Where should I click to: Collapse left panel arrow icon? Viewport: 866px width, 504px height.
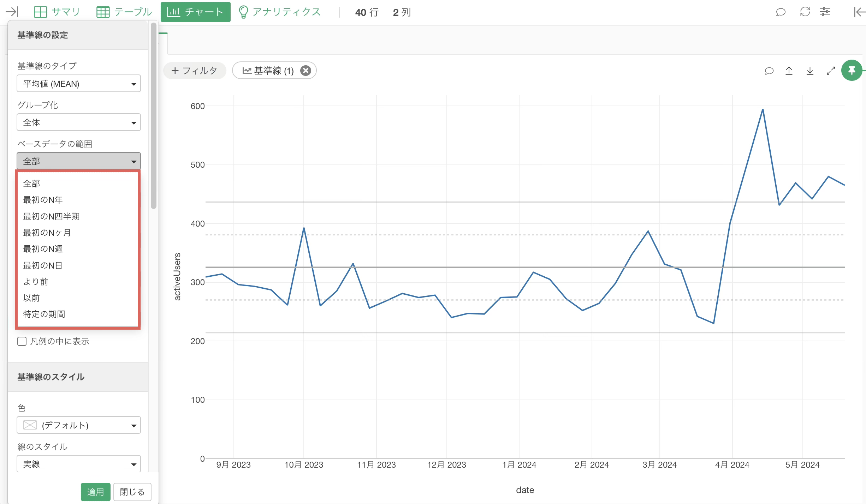(x=12, y=12)
